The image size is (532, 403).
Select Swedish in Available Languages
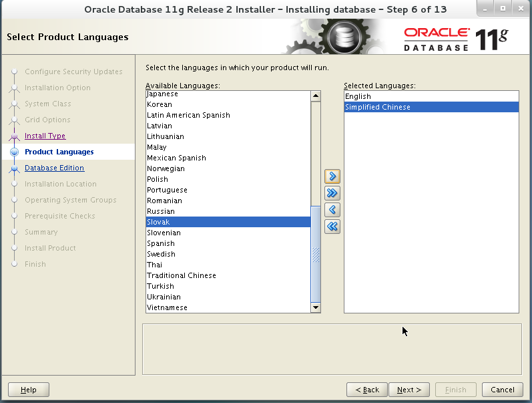pos(228,254)
